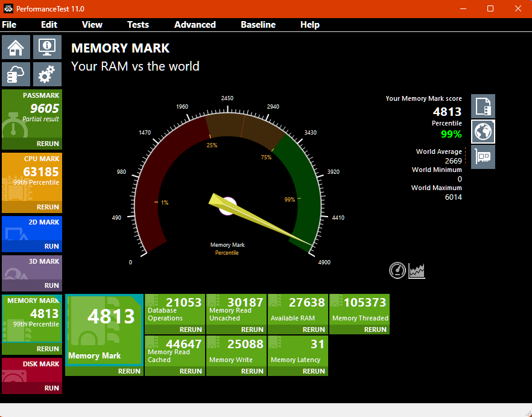The height and width of the screenshot is (417, 532).
Task: Click the World Maximum 6014 value
Action: pyautogui.click(x=454, y=197)
